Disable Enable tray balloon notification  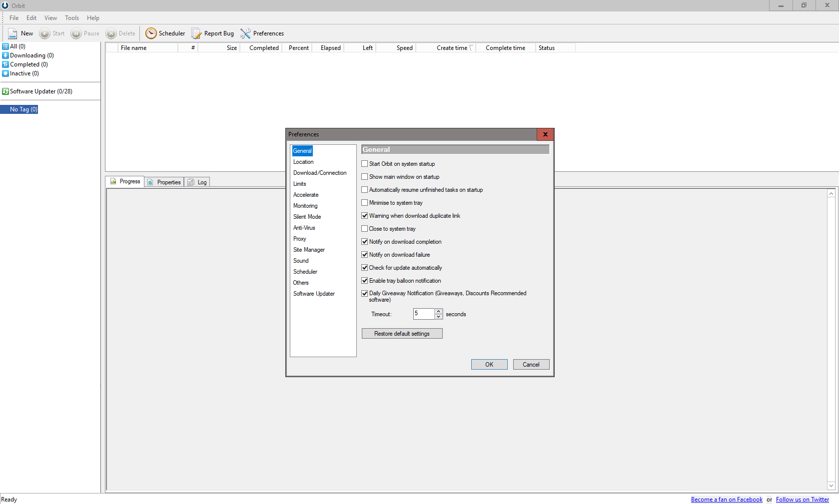pos(365,281)
